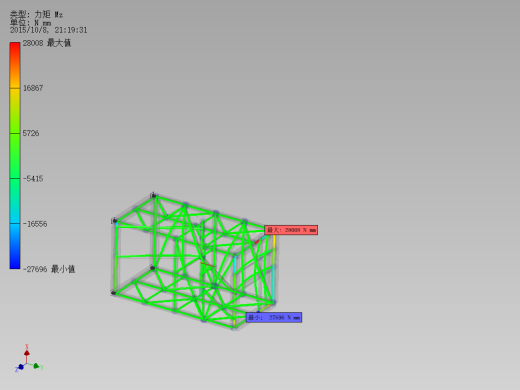Select the legend value -16556
Screen dimensions: 520x390
coord(35,224)
